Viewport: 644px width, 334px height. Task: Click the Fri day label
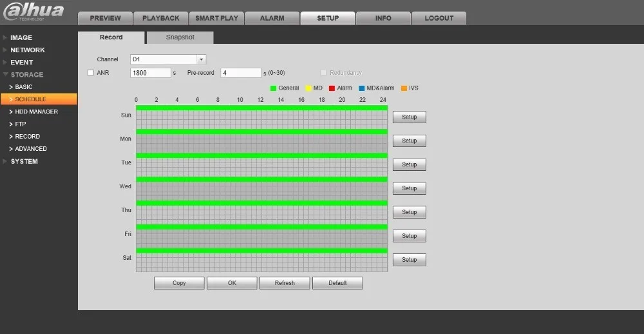(x=128, y=234)
